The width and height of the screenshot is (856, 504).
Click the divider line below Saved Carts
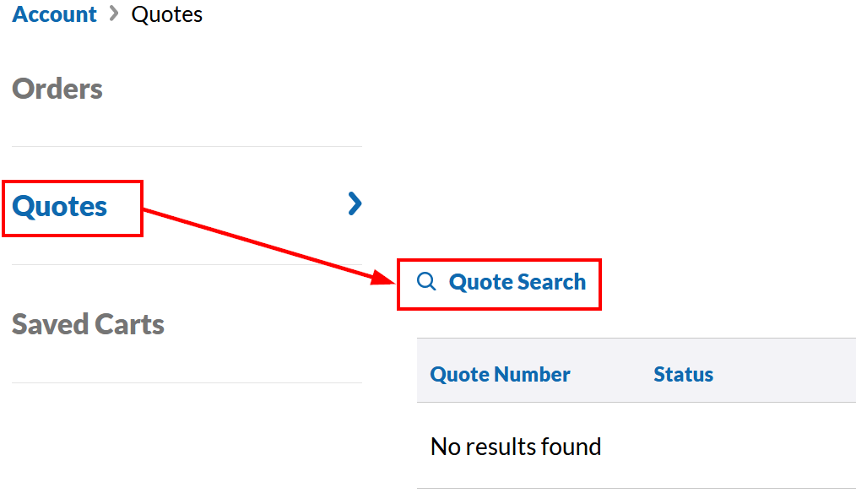click(187, 382)
